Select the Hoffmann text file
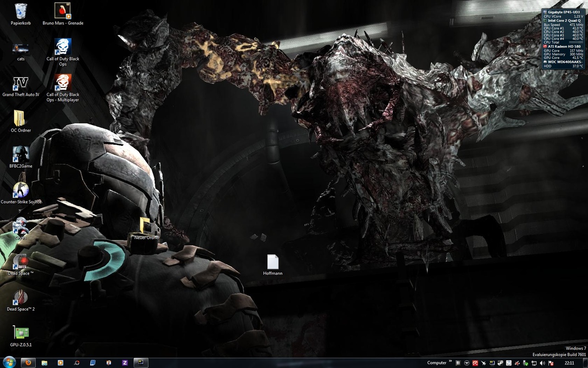The width and height of the screenshot is (588, 368). click(273, 265)
